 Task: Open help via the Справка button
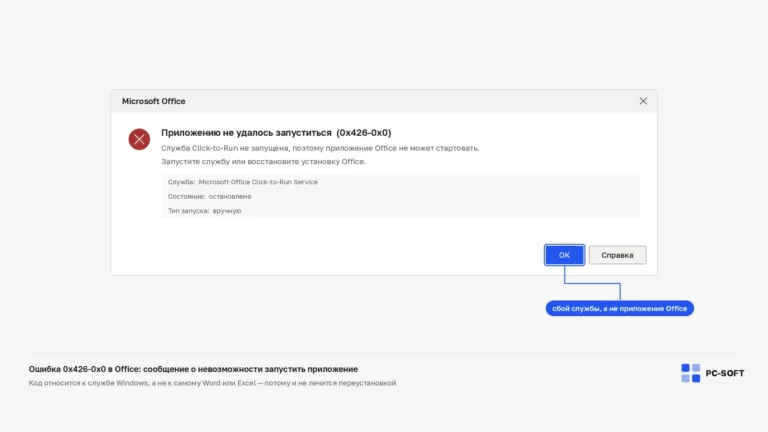pyautogui.click(x=617, y=255)
